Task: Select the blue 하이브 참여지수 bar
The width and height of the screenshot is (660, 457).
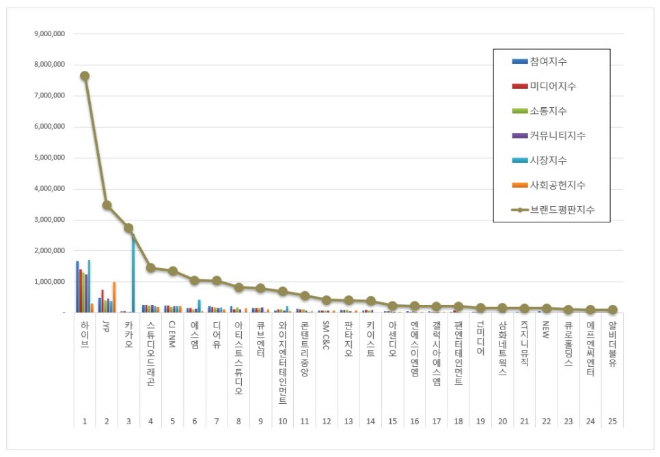Action: [78, 287]
